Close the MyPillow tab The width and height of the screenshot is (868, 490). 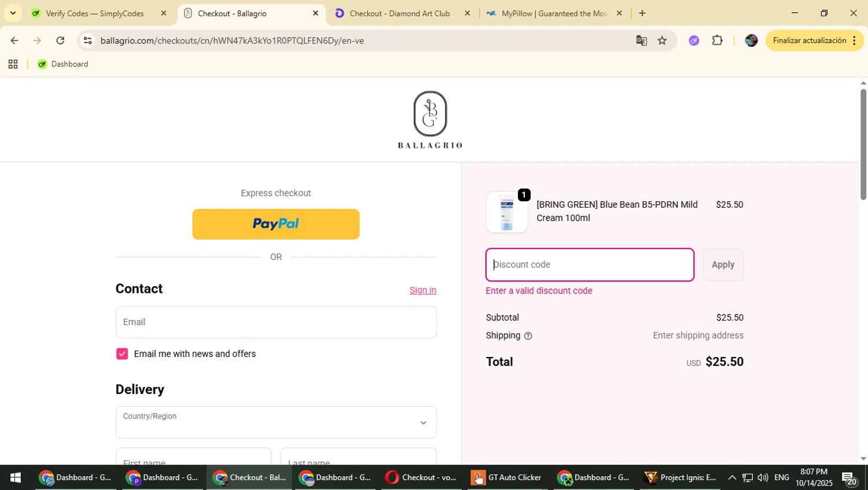619,13
